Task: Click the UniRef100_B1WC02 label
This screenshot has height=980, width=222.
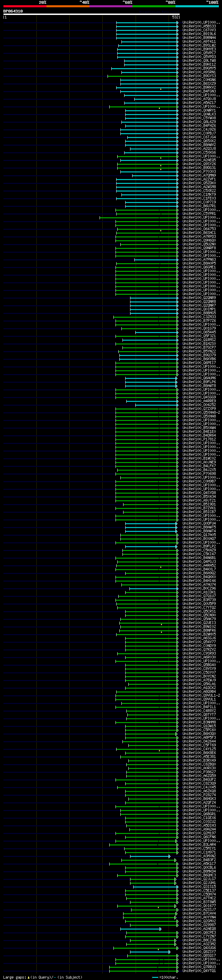Action: coord(199,459)
